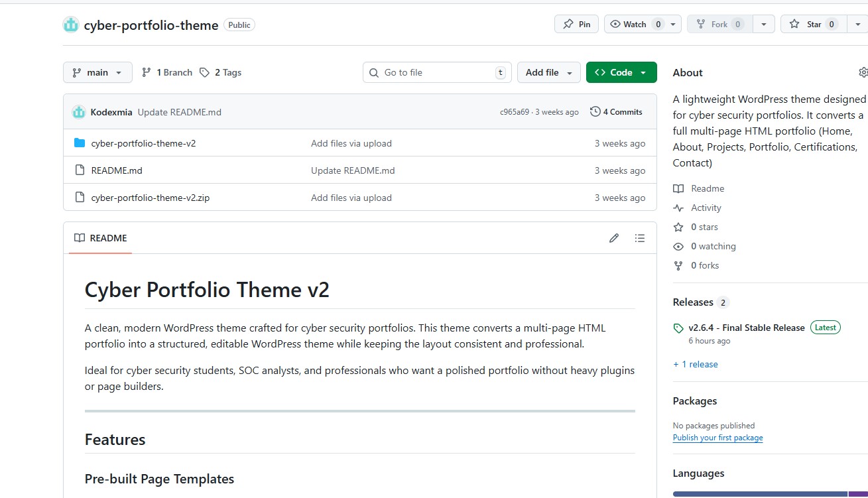
Task: Star the repository
Action: [814, 25]
